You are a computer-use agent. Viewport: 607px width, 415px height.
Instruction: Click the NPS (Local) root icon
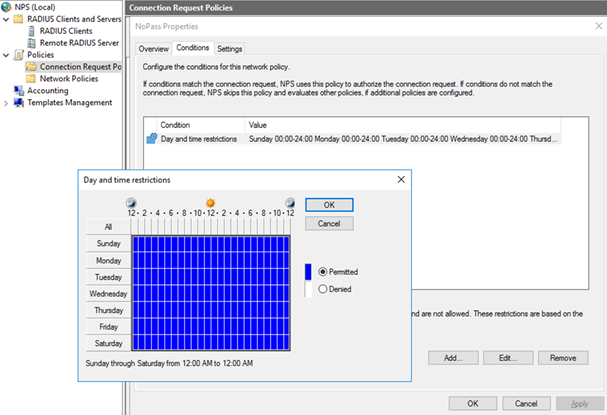7,6
